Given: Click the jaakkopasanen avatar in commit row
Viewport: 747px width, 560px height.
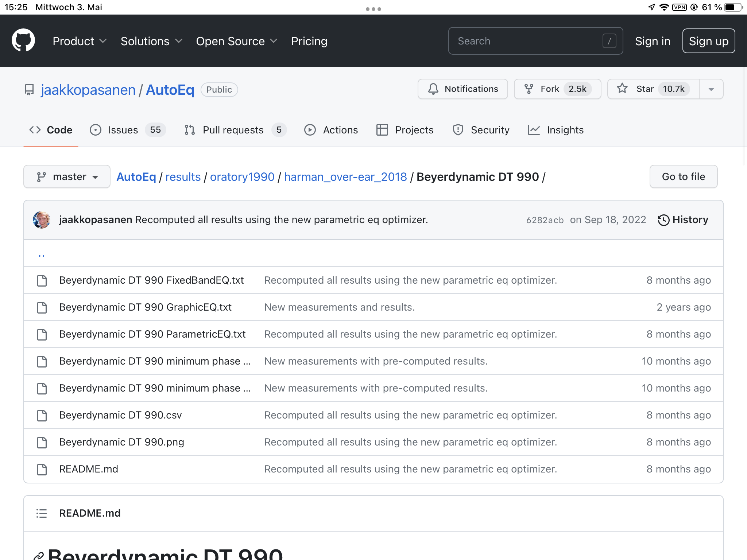Looking at the screenshot, I should pos(42,220).
